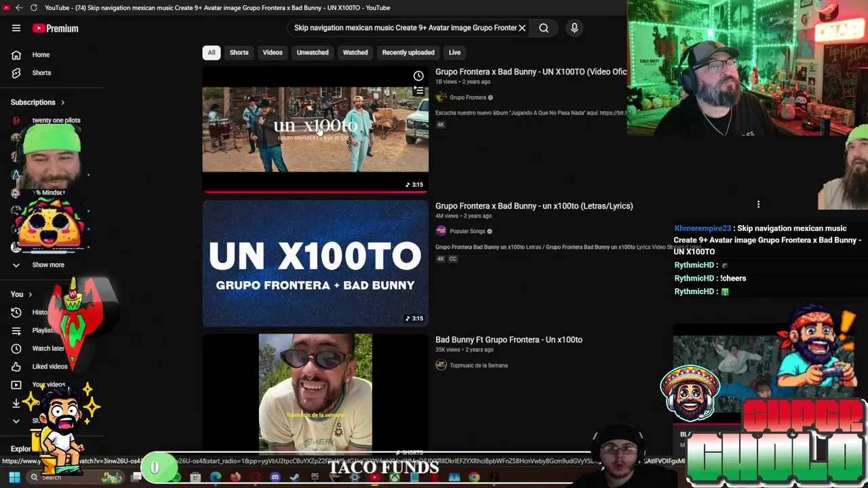Click the Windows taskbar Search box
The width and height of the screenshot is (868, 488).
[75, 477]
